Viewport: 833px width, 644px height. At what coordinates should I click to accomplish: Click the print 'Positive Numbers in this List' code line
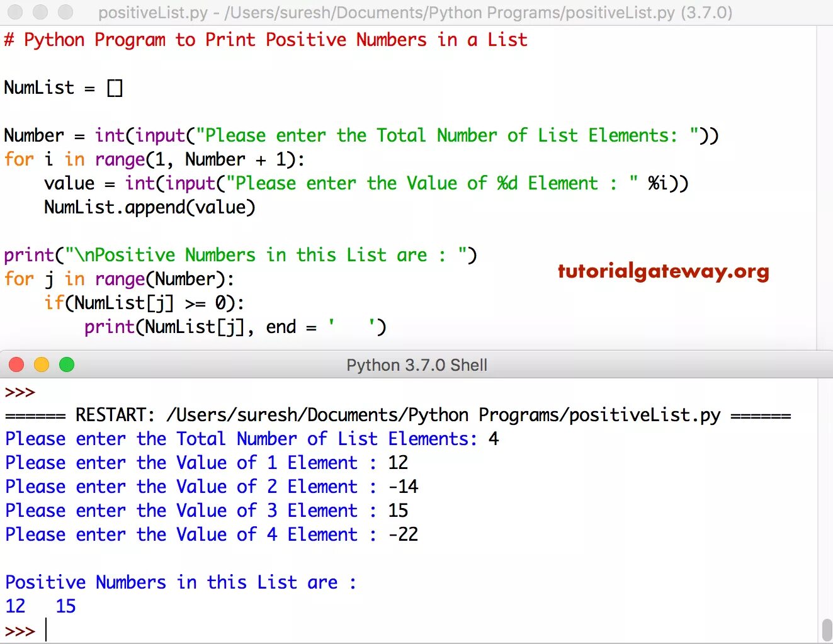point(241,255)
